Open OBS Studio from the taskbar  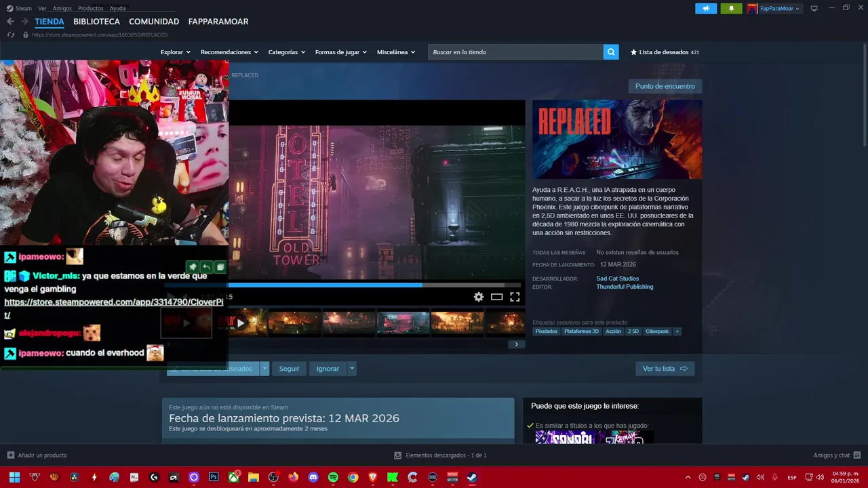coord(273,477)
